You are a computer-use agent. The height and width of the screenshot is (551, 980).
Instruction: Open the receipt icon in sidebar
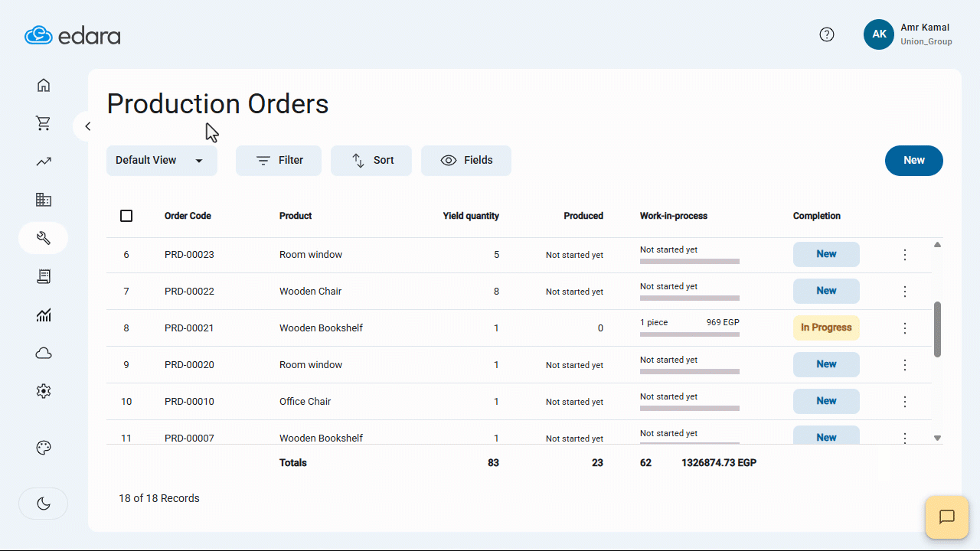(44, 276)
